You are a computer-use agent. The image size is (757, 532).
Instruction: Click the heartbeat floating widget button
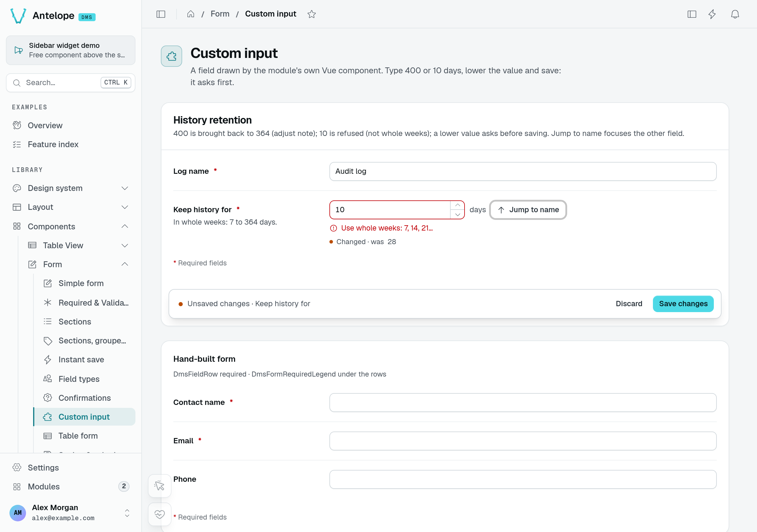coord(160,514)
